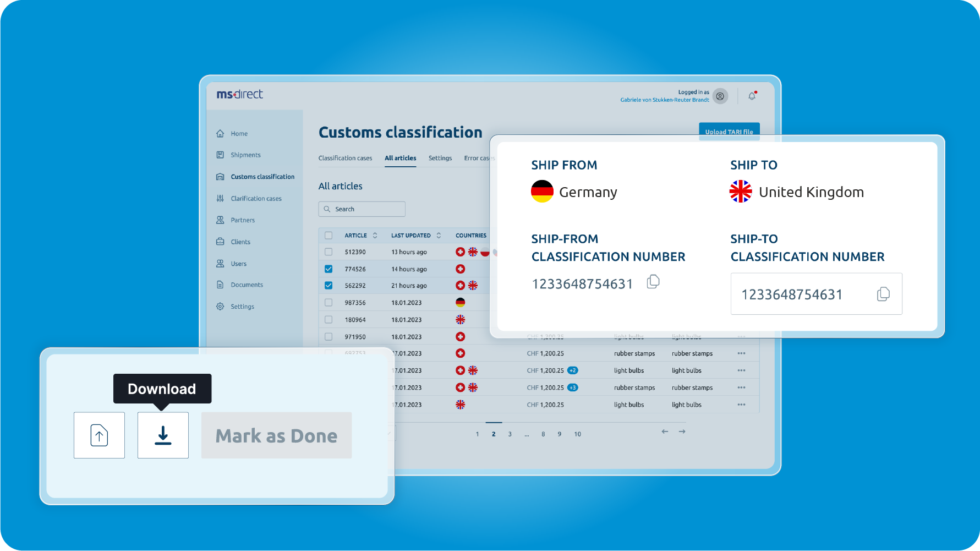
Task: Click the Clients briefcase icon
Action: pos(220,242)
